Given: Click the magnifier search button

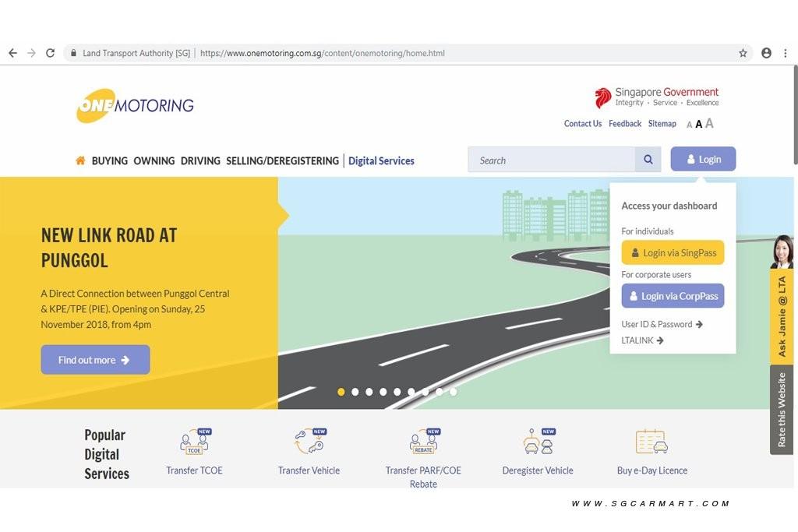Looking at the screenshot, I should click(x=648, y=160).
